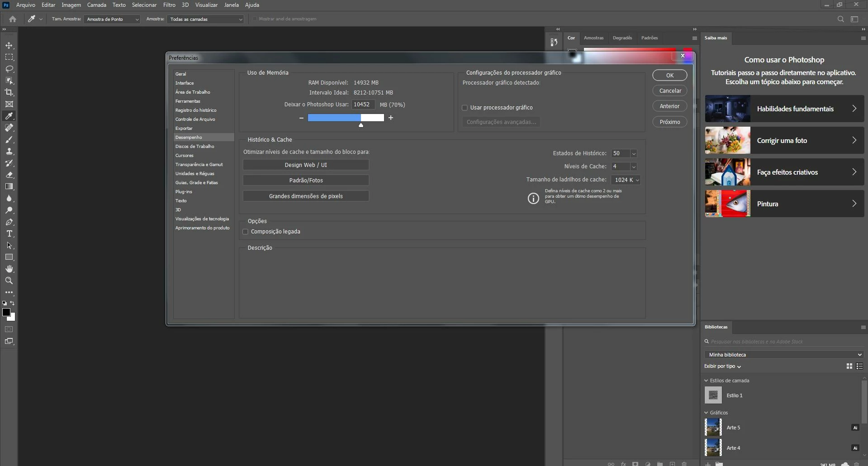868x466 pixels.
Task: Select the Brush tool
Action: [9, 139]
